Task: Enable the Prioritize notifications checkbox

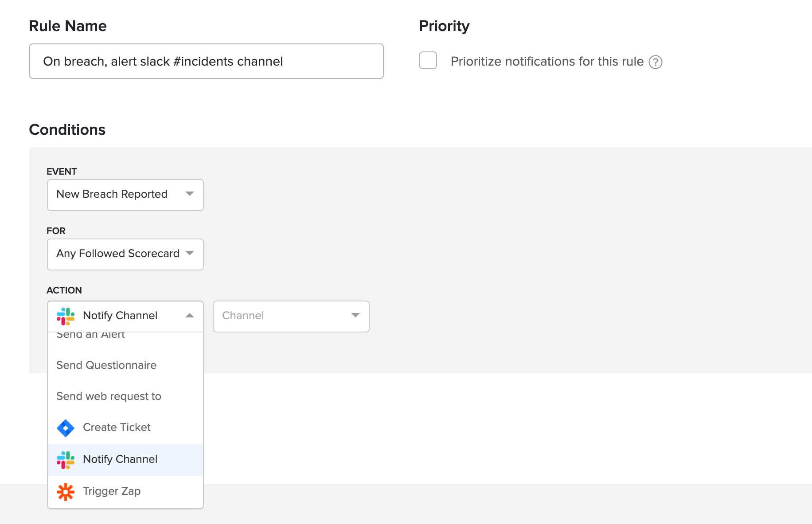Action: pos(428,61)
